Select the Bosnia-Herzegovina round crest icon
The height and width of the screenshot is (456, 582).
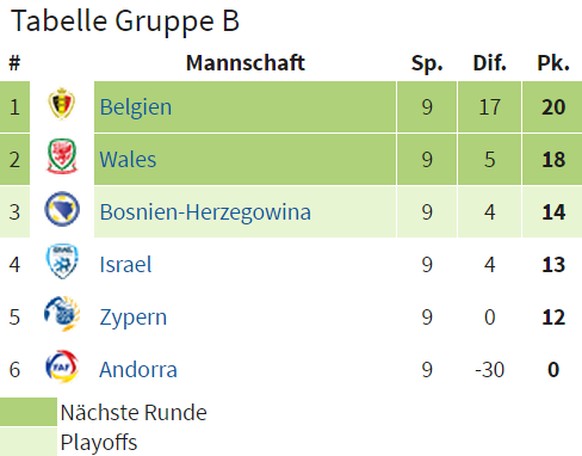click(62, 209)
